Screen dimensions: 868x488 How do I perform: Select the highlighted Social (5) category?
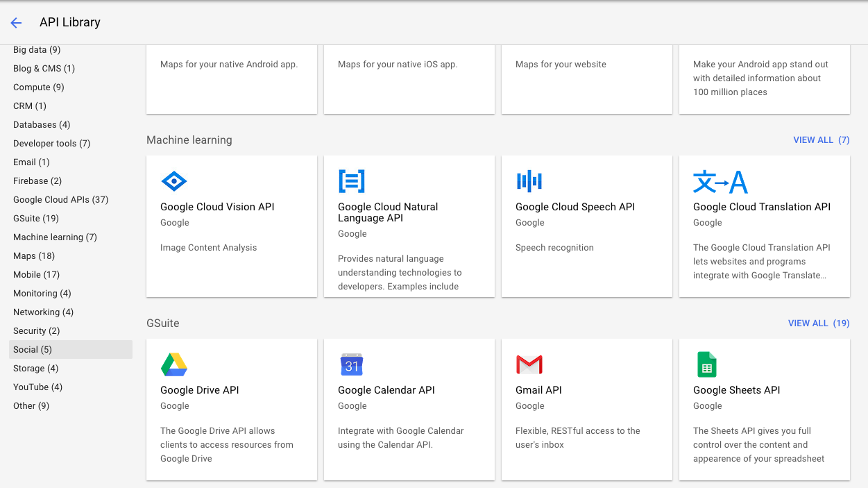tap(71, 350)
